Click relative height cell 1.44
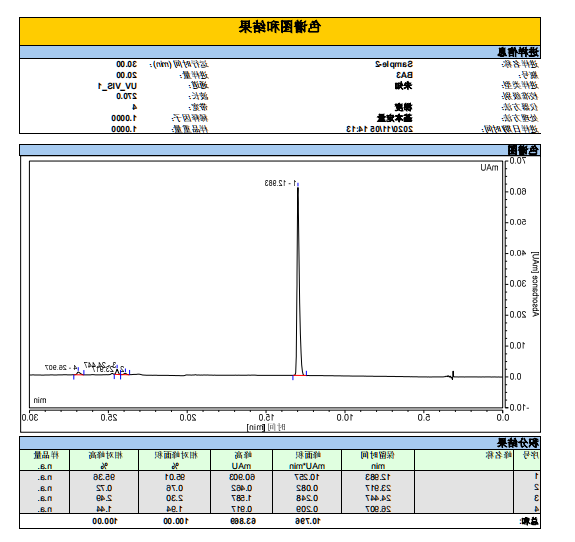 tap(104, 509)
